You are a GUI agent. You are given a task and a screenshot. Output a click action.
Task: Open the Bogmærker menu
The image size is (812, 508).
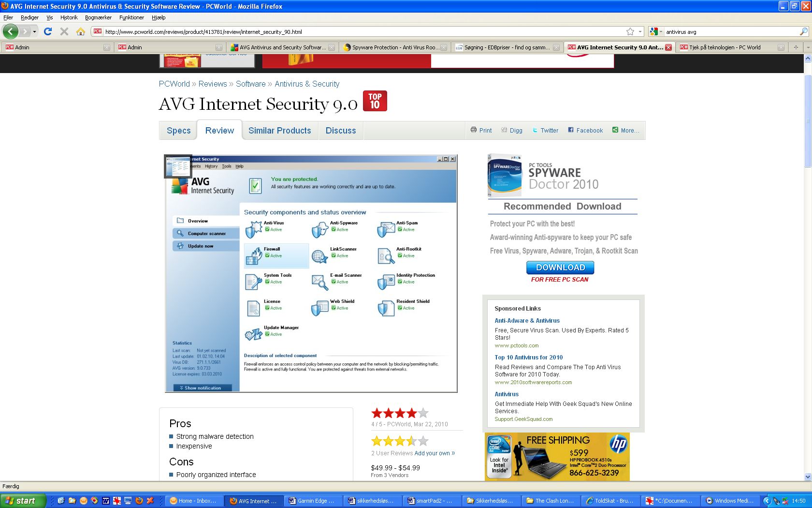tap(98, 17)
